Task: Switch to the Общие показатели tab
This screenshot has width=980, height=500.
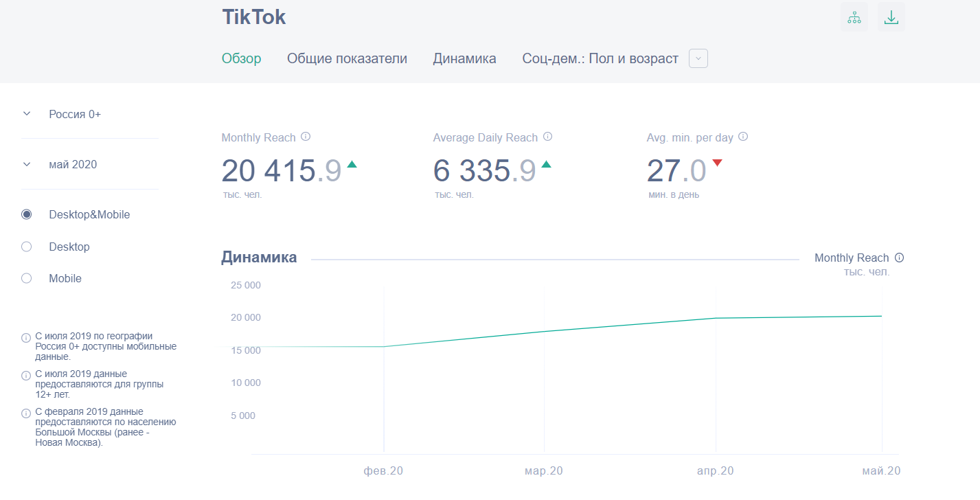Action: point(347,58)
